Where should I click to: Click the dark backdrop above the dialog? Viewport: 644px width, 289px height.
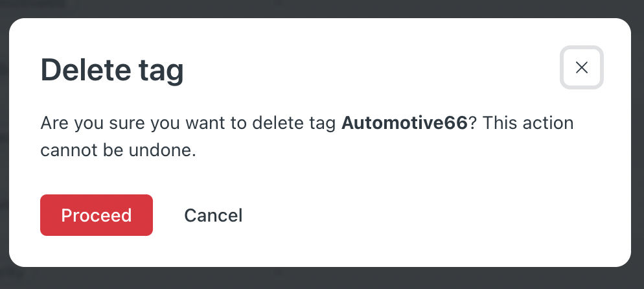coord(322,8)
